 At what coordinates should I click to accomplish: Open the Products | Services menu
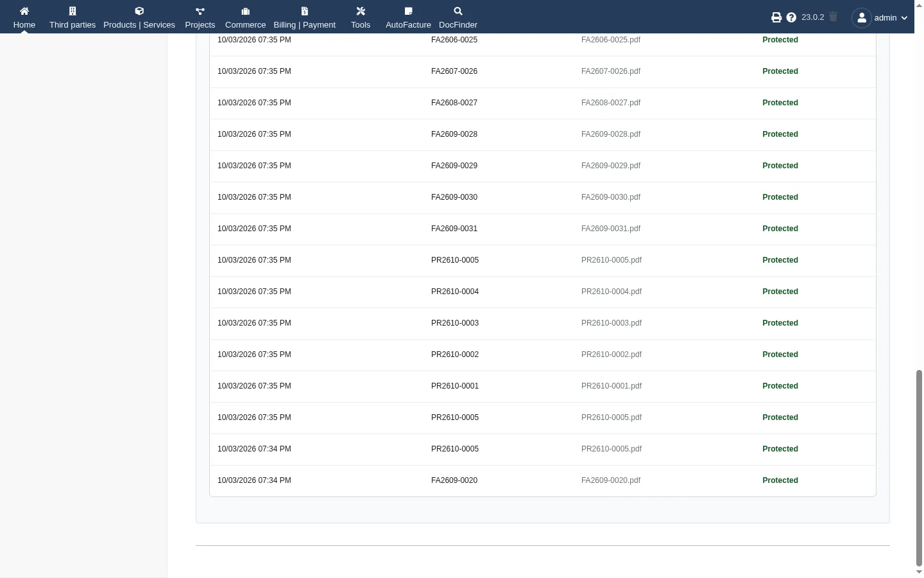coord(139,17)
